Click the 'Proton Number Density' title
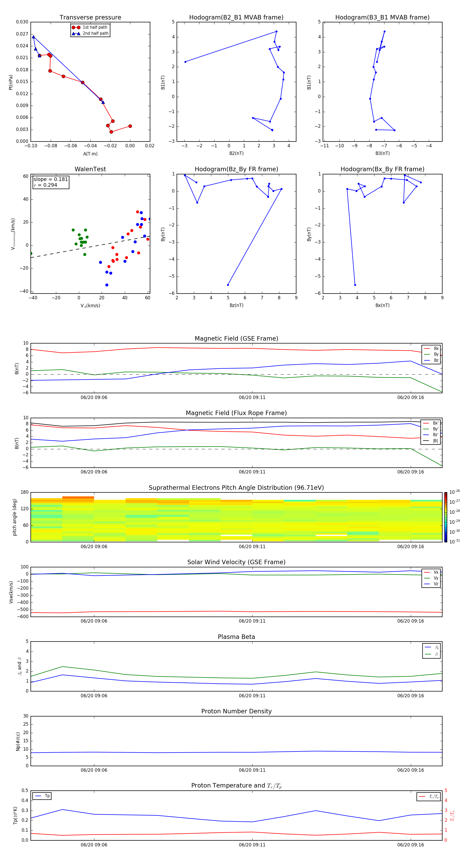The image size is (473, 868). 236,711
